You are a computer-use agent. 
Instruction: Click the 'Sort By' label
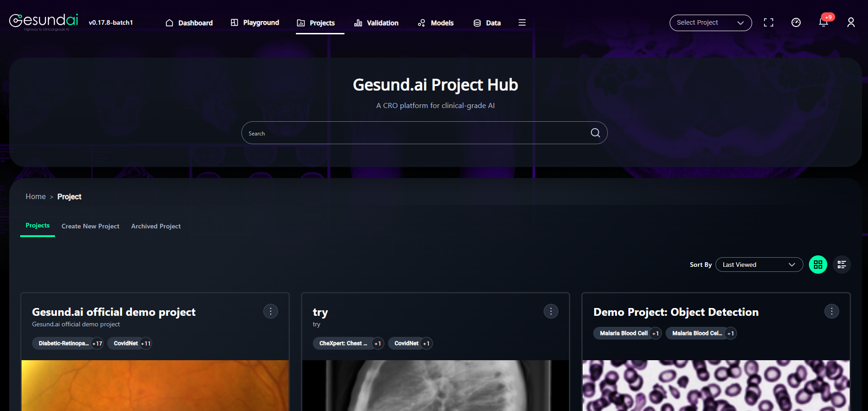pos(700,265)
